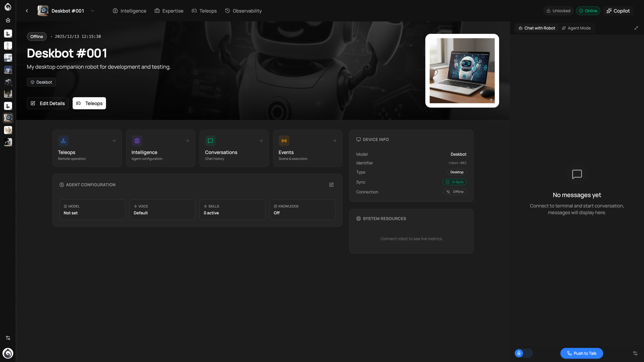644x362 pixels.
Task: Open the Conversations card arrow
Action: tap(261, 141)
